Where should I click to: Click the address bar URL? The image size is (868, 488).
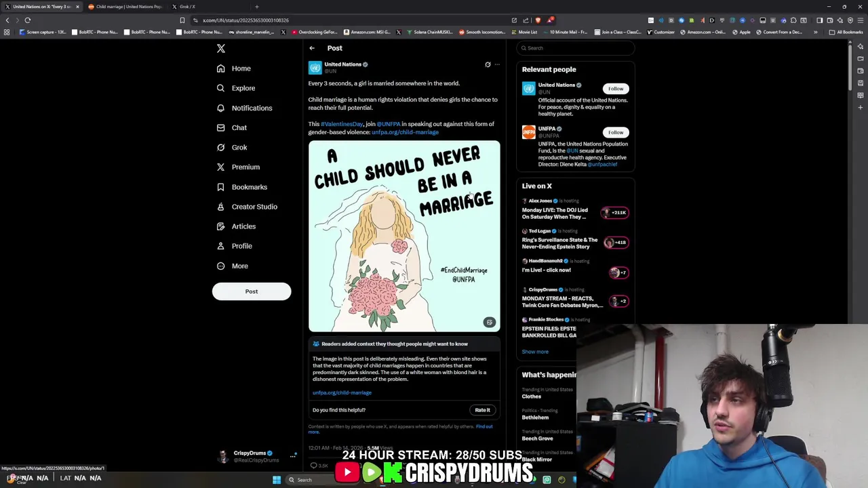[x=245, y=20]
